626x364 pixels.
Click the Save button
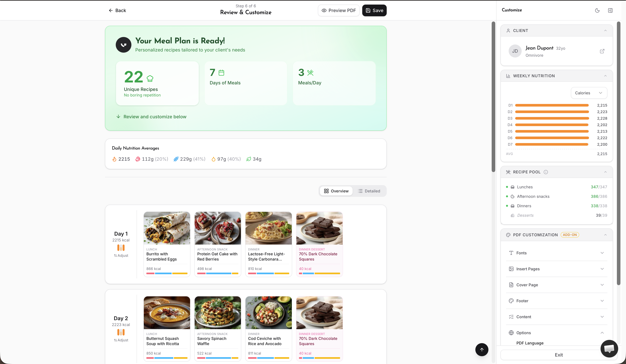click(x=374, y=10)
